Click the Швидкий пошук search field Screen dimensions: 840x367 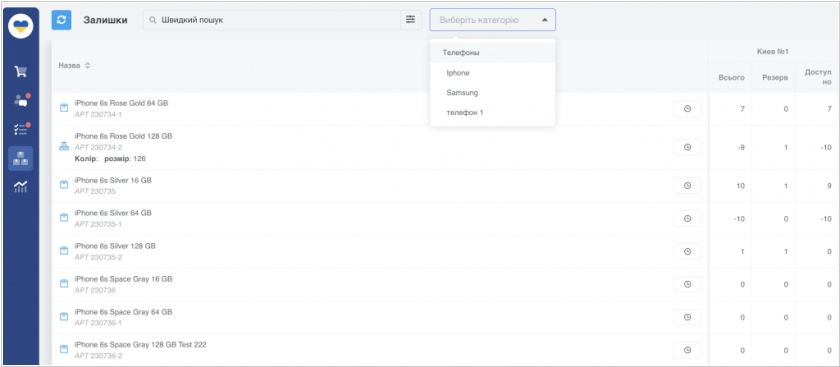click(272, 20)
